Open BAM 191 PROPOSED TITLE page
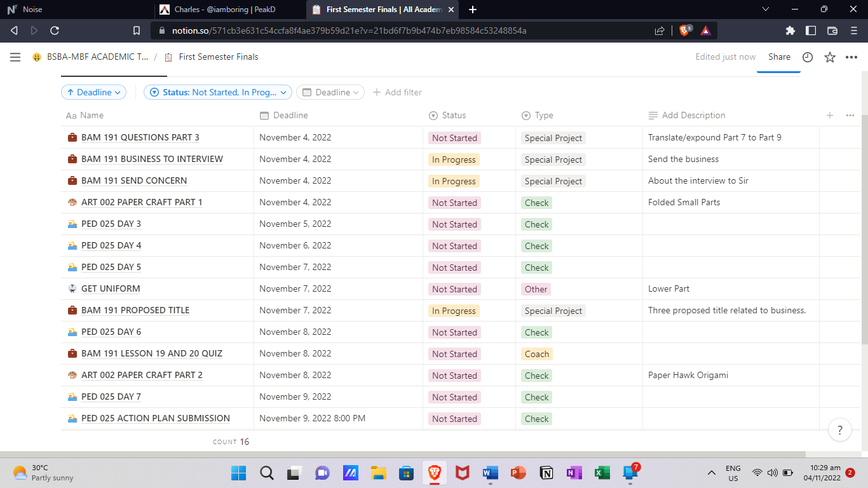868x488 pixels. tap(135, 311)
